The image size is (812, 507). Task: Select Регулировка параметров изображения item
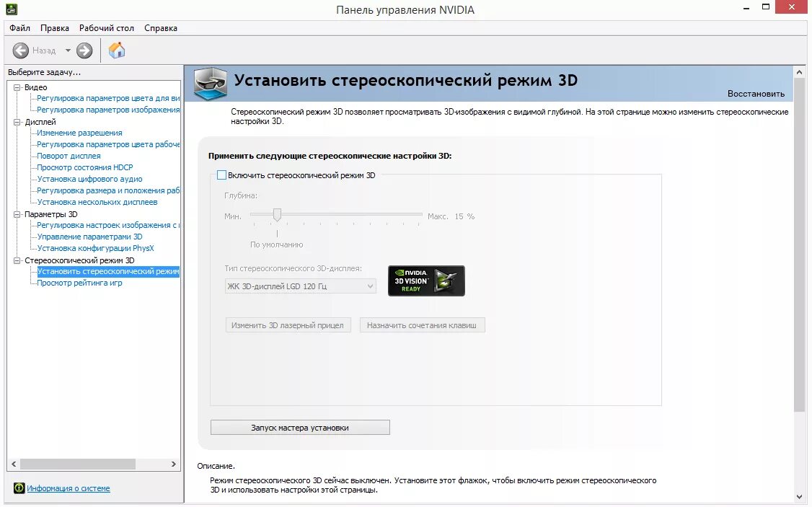(108, 110)
